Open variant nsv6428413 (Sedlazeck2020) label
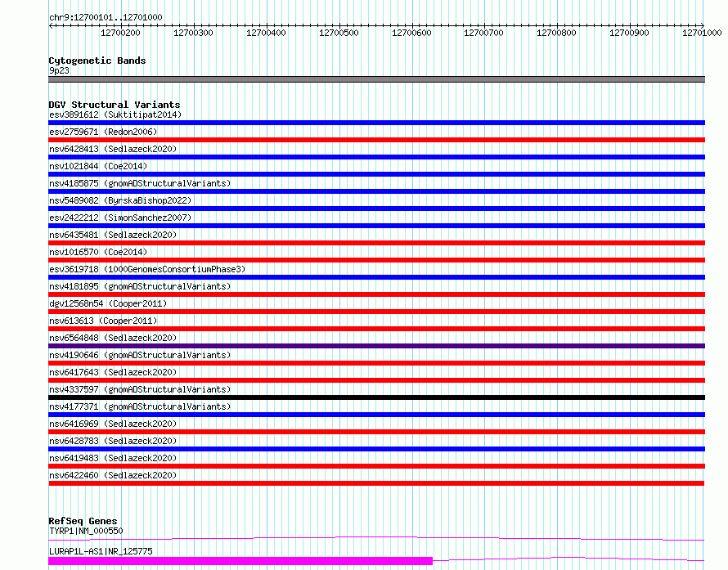728x570 pixels. pos(113,149)
